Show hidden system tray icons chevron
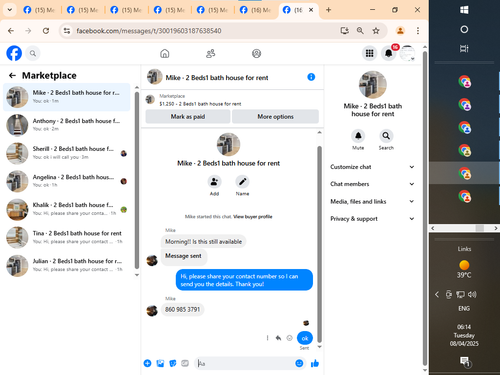 (437, 294)
